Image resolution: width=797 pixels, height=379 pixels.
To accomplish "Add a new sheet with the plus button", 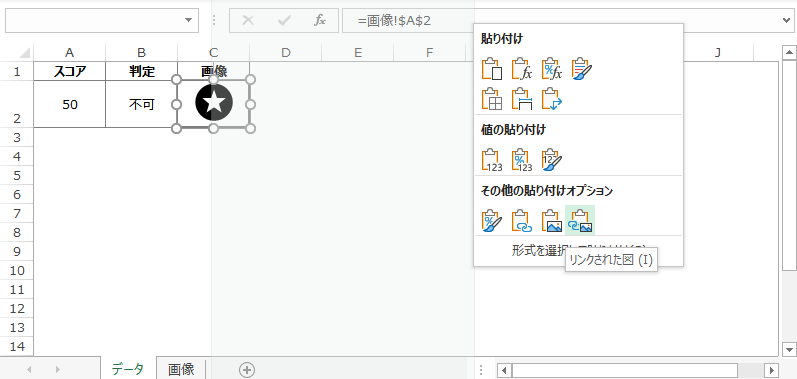I will (247, 369).
